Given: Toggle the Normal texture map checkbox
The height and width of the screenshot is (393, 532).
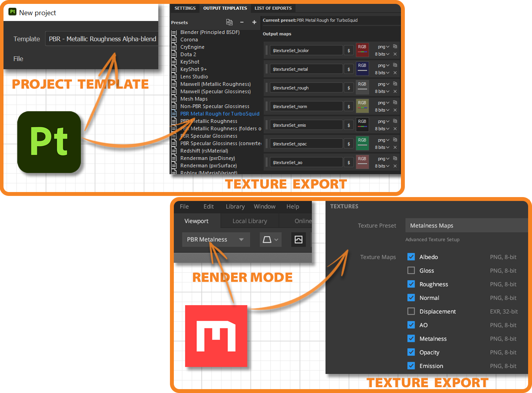Looking at the screenshot, I should click(411, 297).
